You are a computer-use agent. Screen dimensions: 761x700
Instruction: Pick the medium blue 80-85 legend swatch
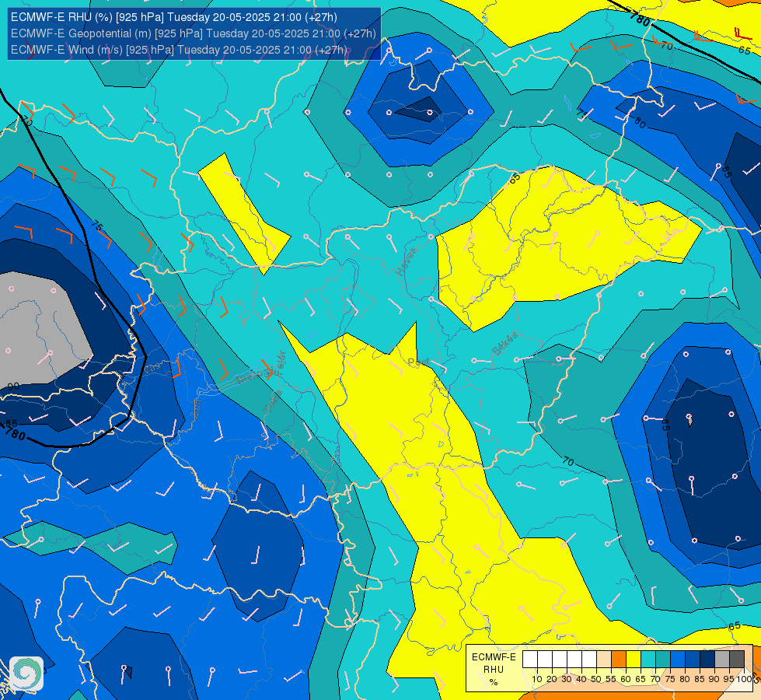coord(693,660)
